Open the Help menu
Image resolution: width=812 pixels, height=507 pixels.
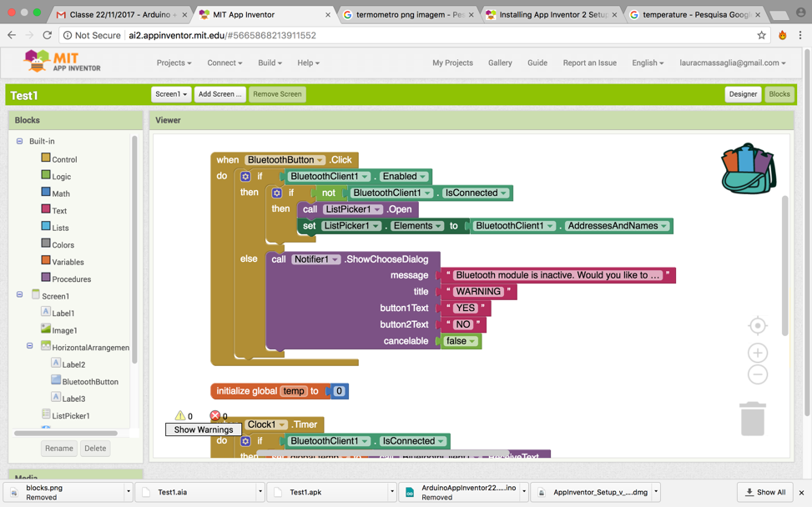click(308, 63)
